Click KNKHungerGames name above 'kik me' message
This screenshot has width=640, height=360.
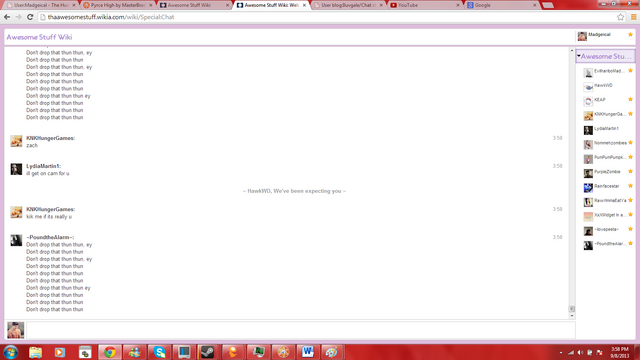[51, 209]
